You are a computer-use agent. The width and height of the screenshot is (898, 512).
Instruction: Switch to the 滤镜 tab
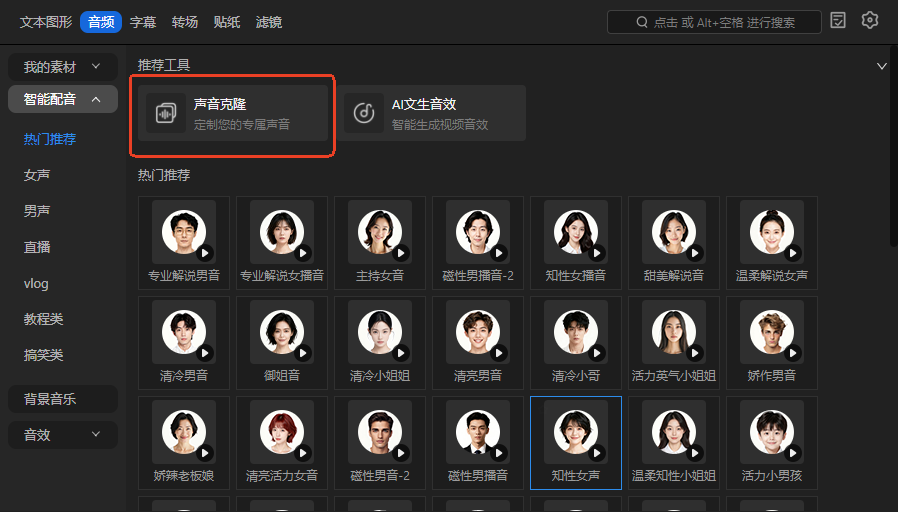click(269, 21)
